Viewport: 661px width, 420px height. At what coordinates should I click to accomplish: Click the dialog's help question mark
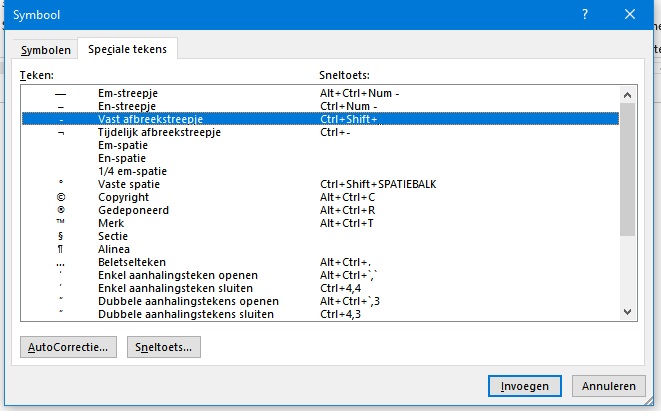[583, 14]
